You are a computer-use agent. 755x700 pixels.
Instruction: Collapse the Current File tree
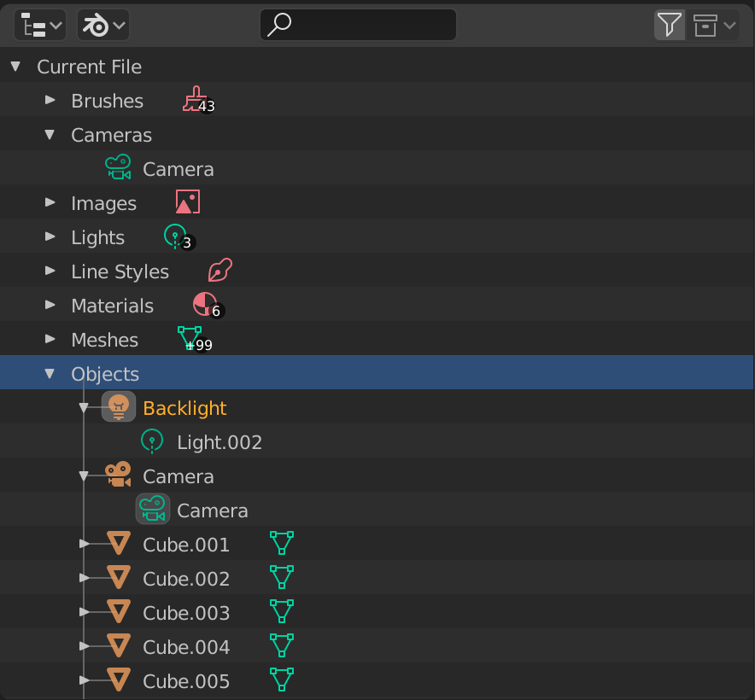[16, 67]
